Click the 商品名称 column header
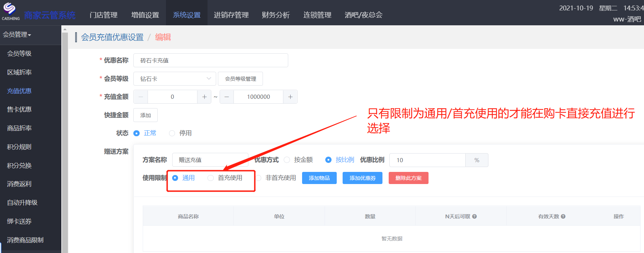 coord(188,216)
